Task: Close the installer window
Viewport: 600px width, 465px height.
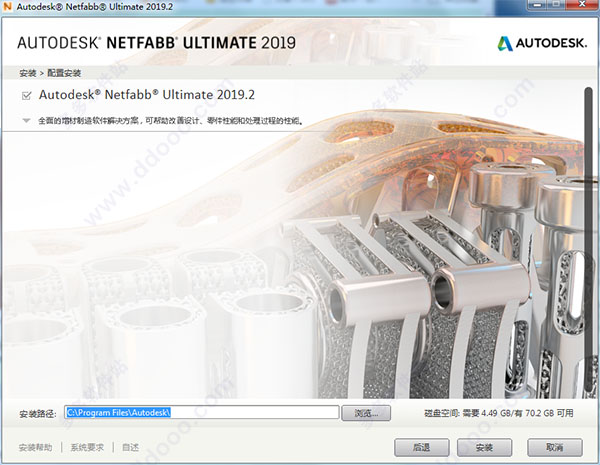Action: [582, 5]
